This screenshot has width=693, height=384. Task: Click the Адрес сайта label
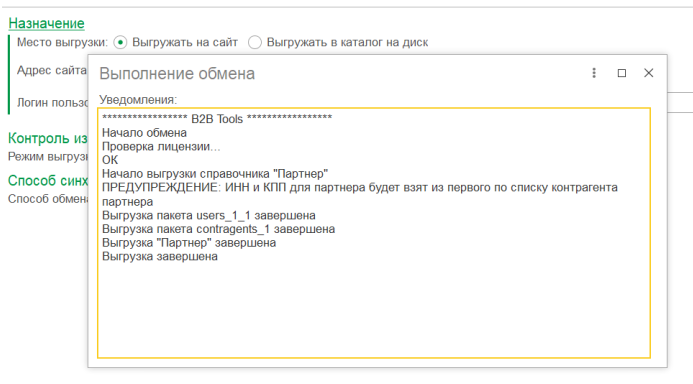[52, 70]
